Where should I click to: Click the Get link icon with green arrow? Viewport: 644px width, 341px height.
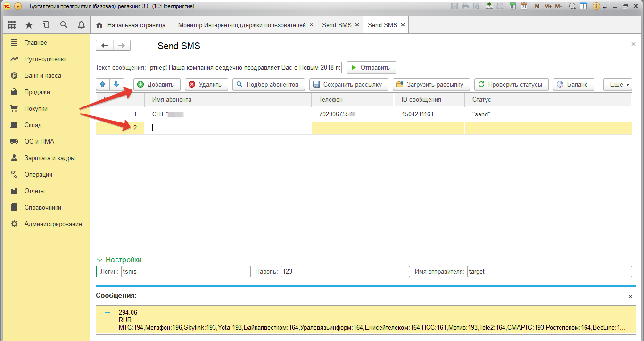[x=489, y=6]
